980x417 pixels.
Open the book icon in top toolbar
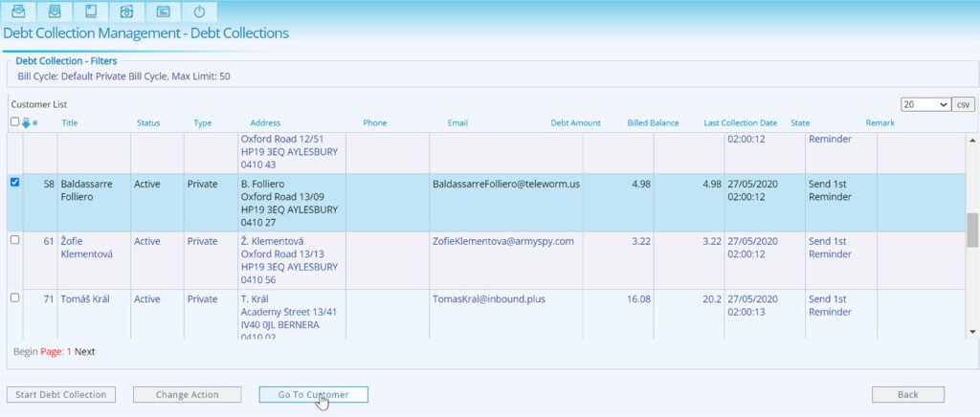tap(91, 11)
